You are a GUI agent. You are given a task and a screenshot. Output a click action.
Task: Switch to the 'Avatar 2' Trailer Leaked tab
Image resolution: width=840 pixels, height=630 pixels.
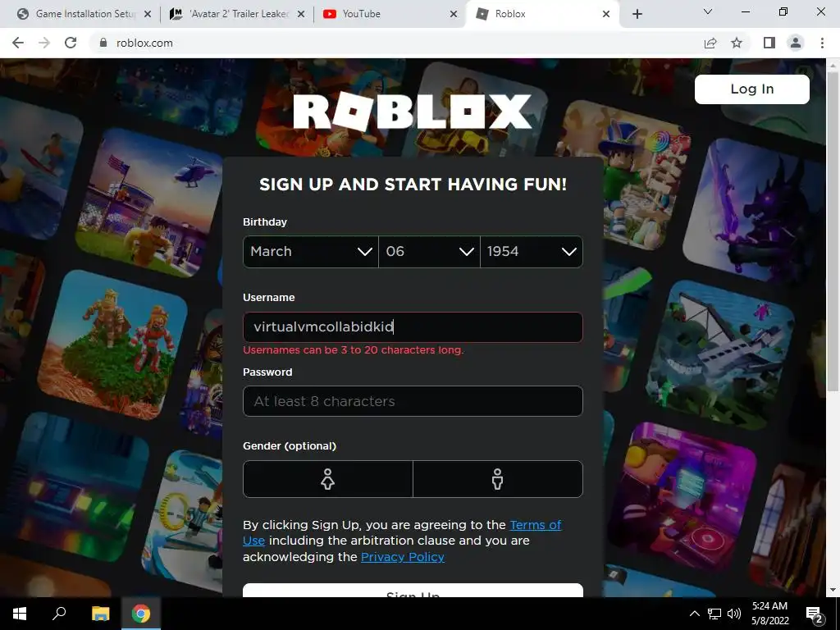[x=237, y=14]
